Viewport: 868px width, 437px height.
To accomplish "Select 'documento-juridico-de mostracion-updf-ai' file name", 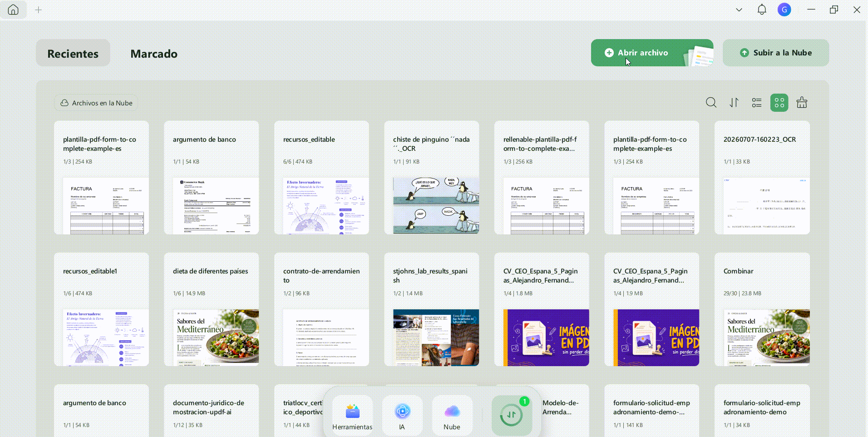I will point(208,407).
